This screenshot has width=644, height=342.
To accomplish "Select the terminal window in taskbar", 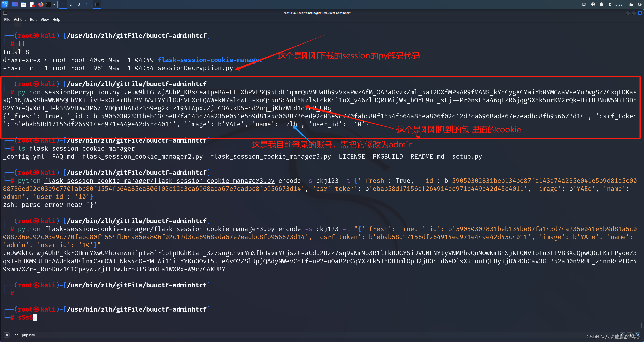I will pos(97,4).
